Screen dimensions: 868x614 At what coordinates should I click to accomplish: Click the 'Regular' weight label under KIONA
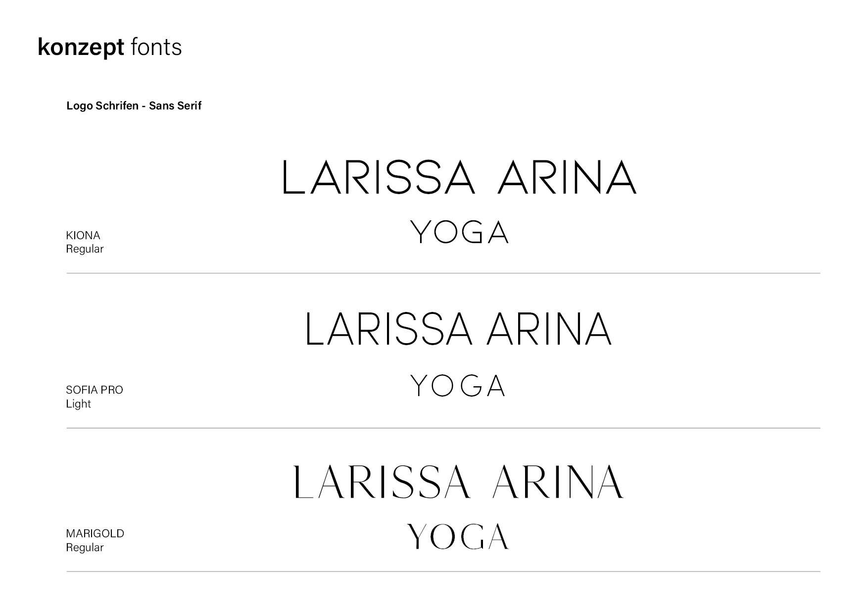[x=85, y=249]
